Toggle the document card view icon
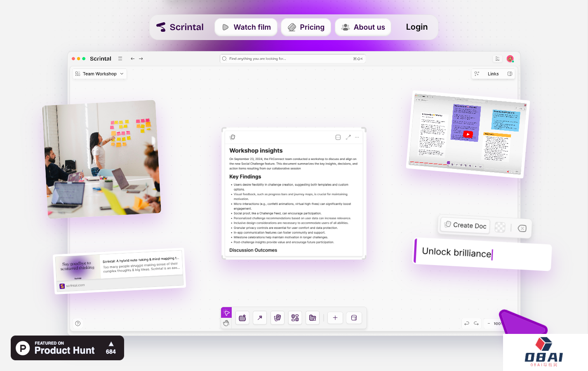The image size is (588, 371). click(x=338, y=137)
